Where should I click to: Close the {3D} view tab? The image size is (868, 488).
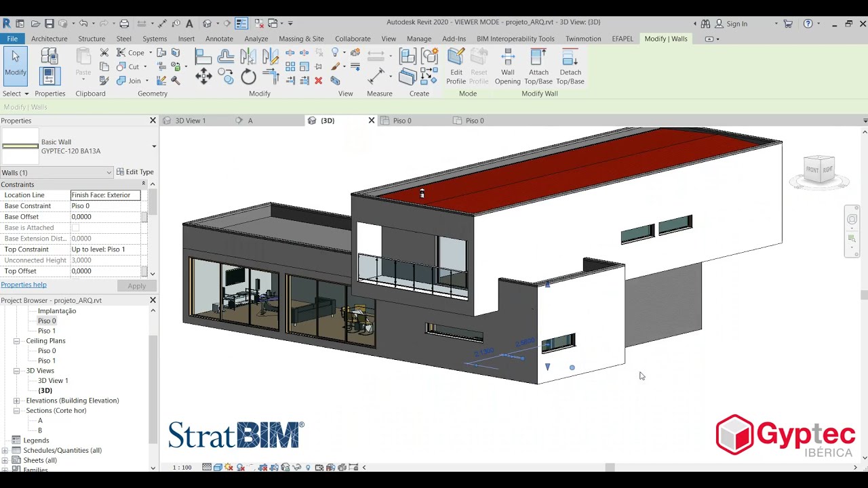[x=371, y=121]
